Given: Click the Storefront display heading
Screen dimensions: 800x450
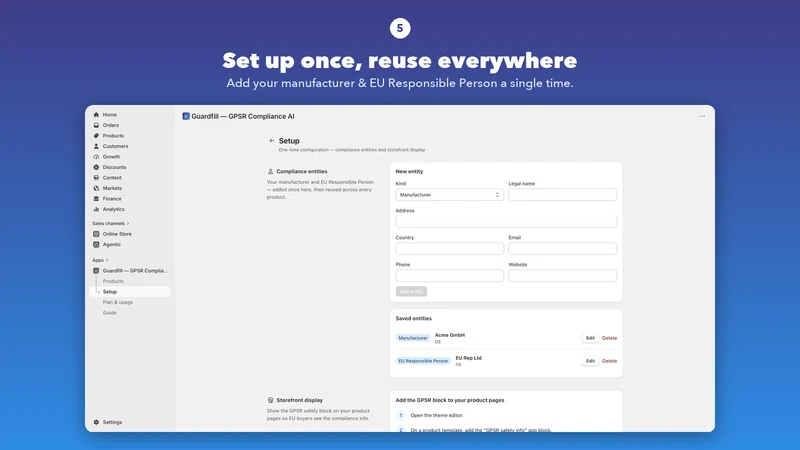Looking at the screenshot, I should point(299,400).
